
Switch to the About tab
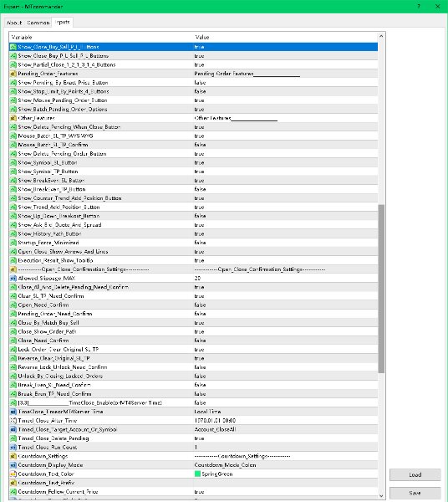pyautogui.click(x=14, y=23)
